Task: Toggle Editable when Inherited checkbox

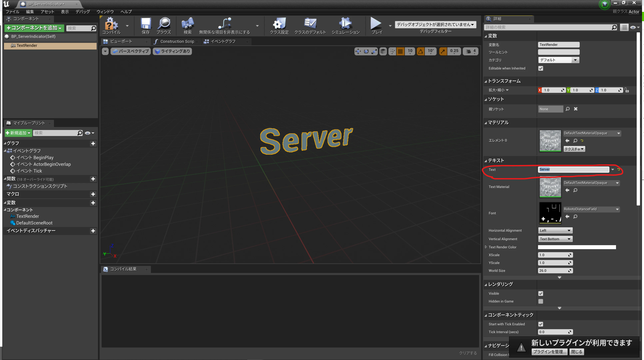Action: pos(541,68)
